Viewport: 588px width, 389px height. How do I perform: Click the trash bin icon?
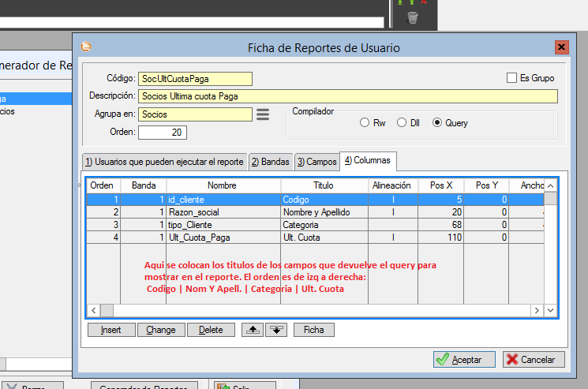[411, 17]
